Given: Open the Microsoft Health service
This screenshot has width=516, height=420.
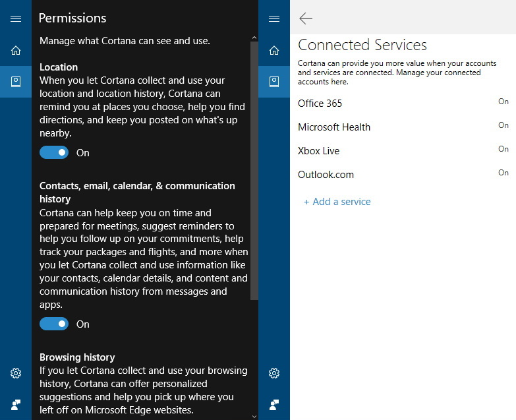Looking at the screenshot, I should [x=403, y=127].
